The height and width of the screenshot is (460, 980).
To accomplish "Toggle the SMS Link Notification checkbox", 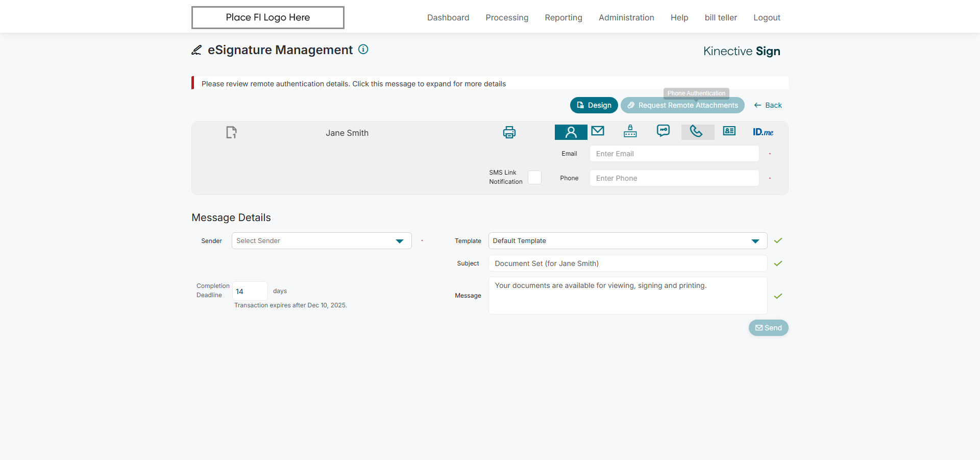I will (534, 177).
